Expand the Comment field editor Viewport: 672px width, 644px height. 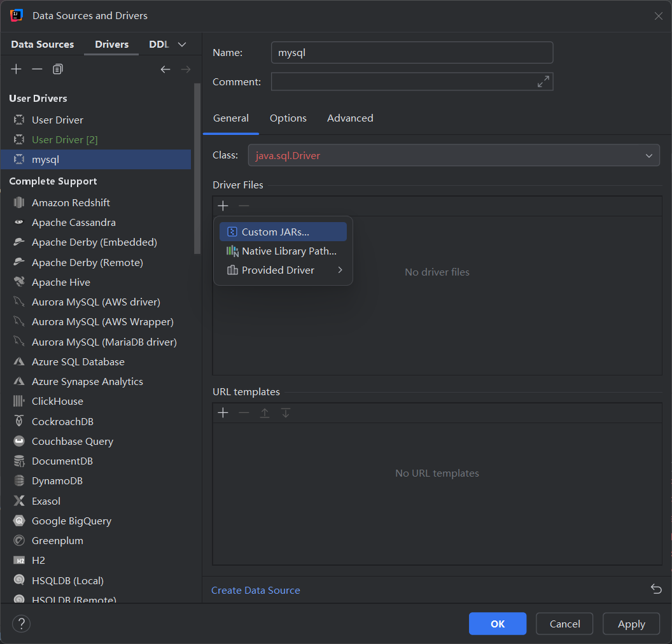click(543, 81)
